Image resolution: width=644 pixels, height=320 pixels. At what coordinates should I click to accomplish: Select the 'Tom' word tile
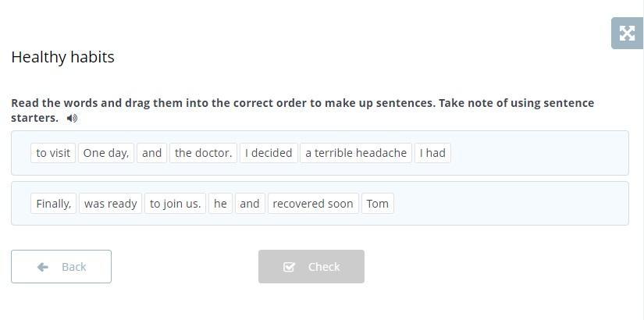click(x=377, y=204)
